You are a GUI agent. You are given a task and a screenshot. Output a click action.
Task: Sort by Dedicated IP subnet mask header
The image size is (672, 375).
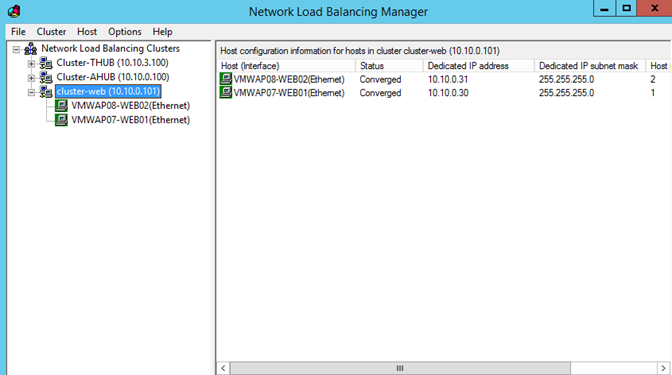(x=590, y=66)
